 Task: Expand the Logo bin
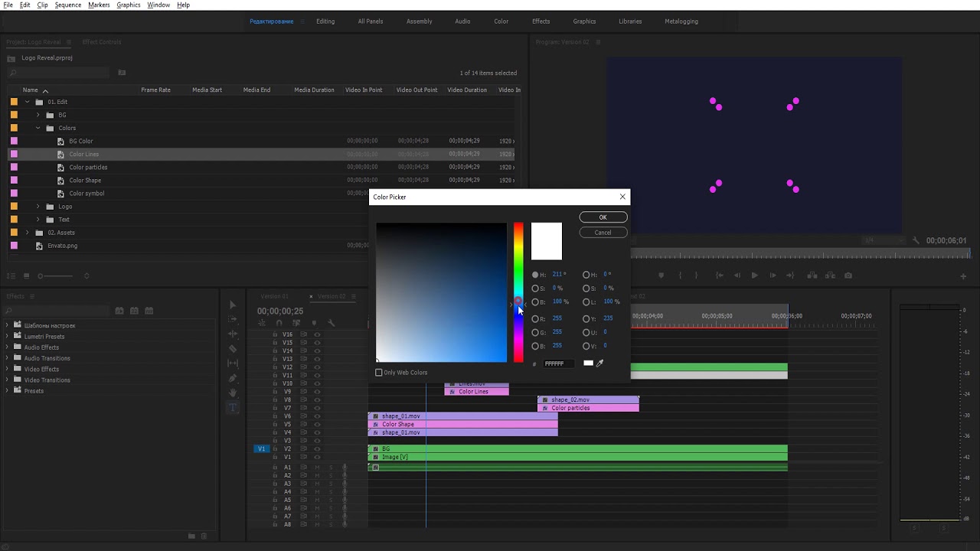coord(38,207)
